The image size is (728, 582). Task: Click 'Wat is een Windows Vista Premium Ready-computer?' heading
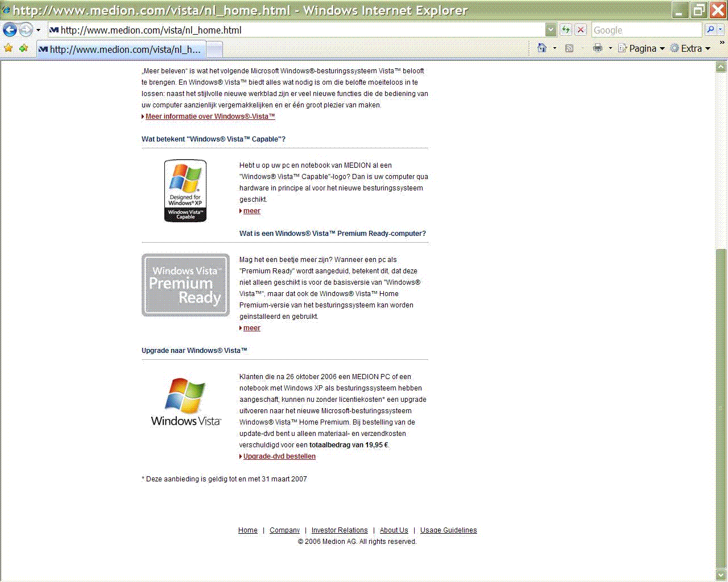pyautogui.click(x=333, y=234)
